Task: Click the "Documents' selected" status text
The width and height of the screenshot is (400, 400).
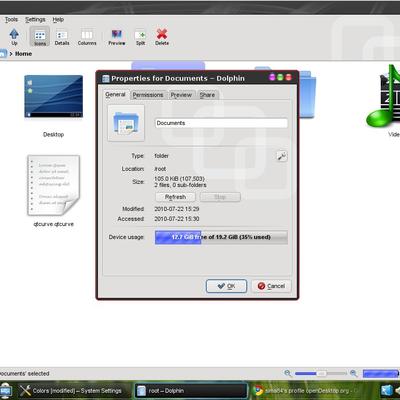Action: 25,374
